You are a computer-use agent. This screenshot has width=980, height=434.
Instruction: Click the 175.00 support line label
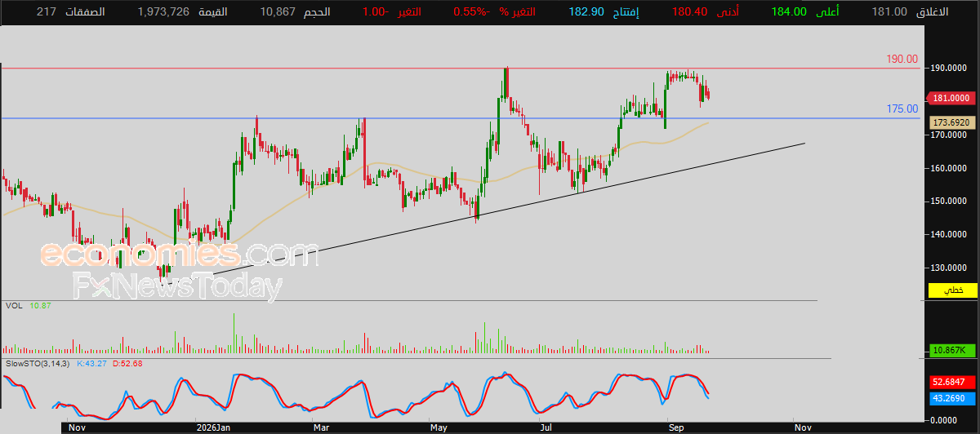coord(902,108)
